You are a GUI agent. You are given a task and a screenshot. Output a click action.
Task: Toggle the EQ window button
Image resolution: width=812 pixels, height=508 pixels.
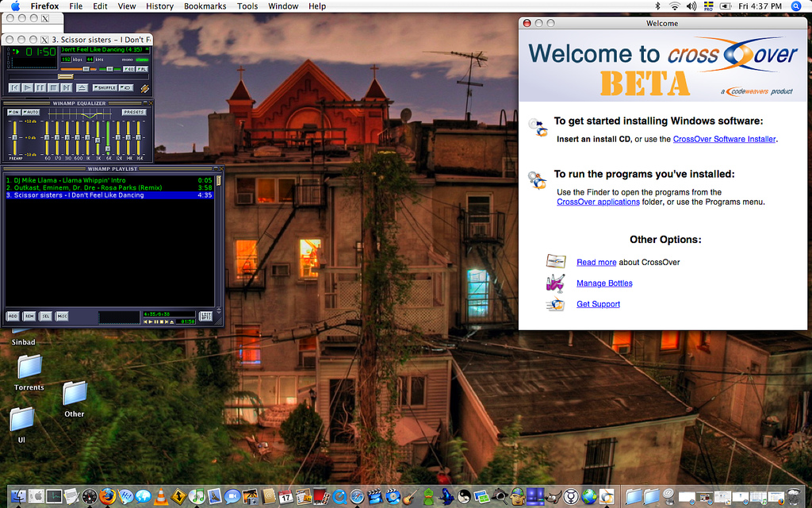pos(129,69)
